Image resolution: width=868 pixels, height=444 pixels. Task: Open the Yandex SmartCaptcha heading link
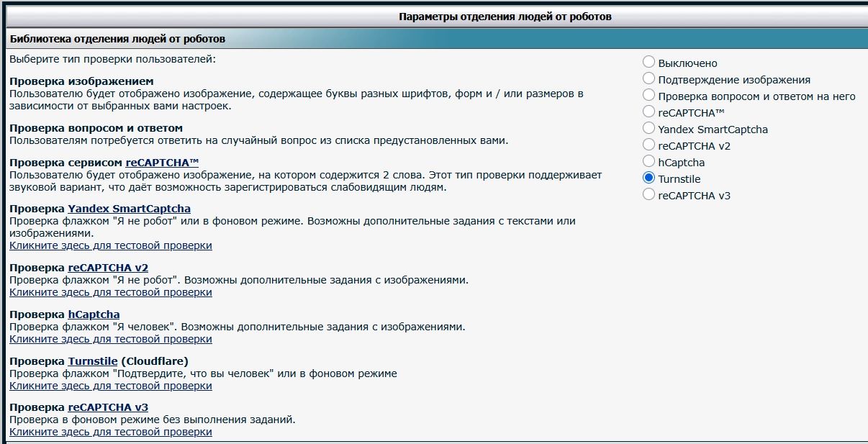pyautogui.click(x=129, y=209)
